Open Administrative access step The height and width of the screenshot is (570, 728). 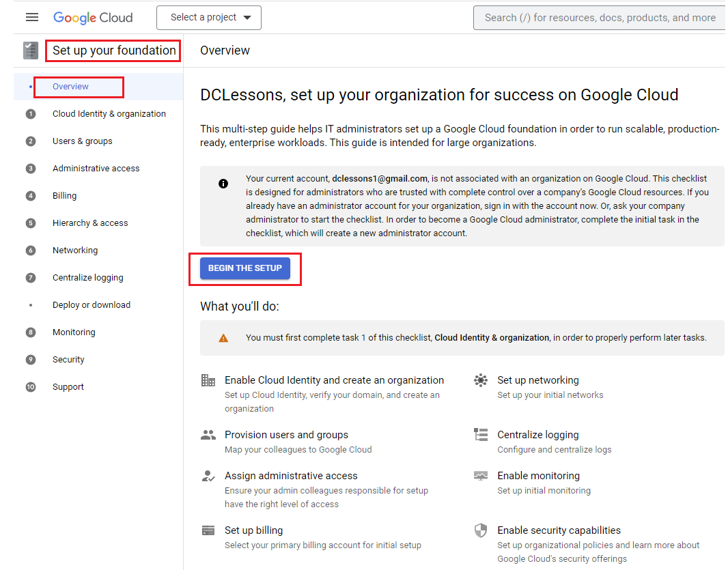point(96,169)
